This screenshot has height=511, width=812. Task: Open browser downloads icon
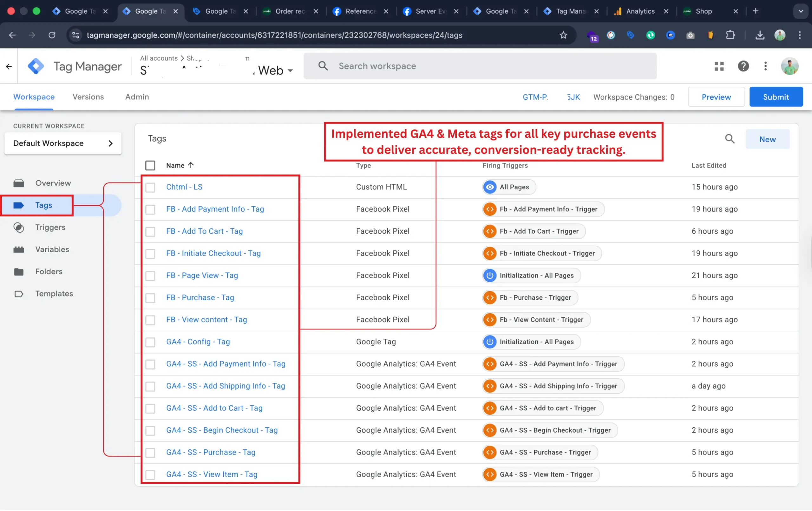pos(759,35)
